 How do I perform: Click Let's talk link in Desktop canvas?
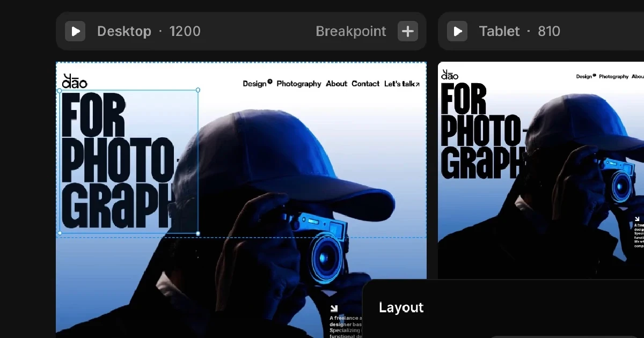tap(402, 84)
